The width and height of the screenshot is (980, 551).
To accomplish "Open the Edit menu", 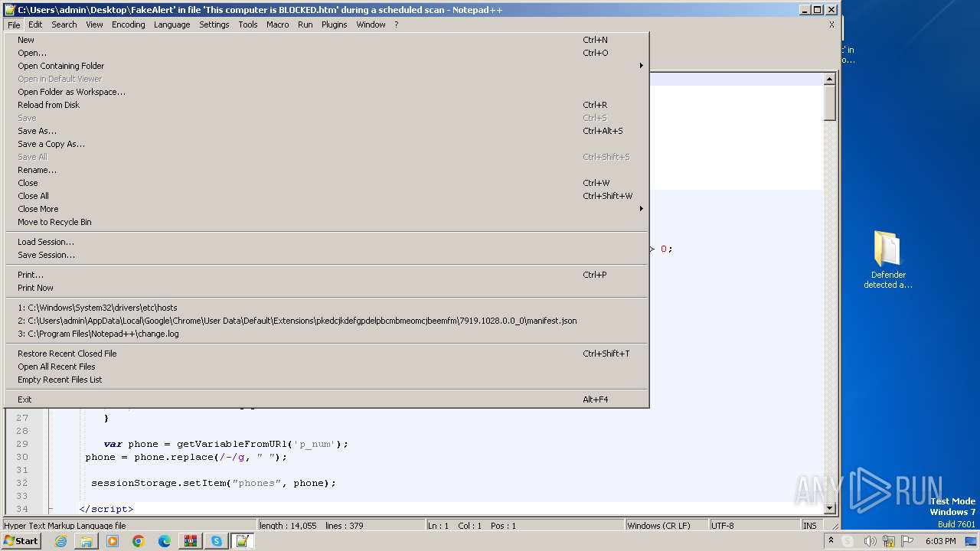I will point(35,24).
